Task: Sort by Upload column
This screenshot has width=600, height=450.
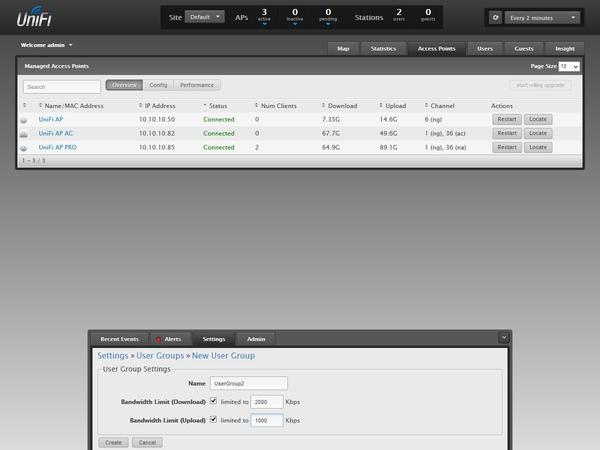Action: click(393, 106)
